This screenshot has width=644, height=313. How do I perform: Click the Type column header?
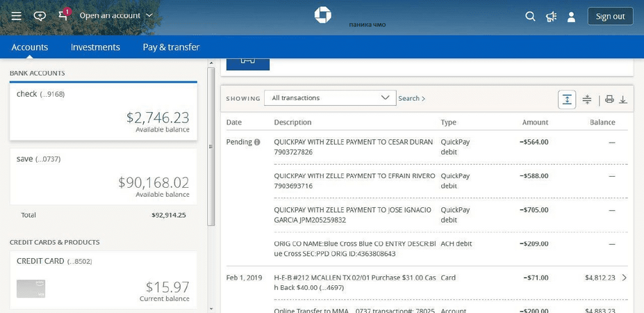[x=449, y=122]
